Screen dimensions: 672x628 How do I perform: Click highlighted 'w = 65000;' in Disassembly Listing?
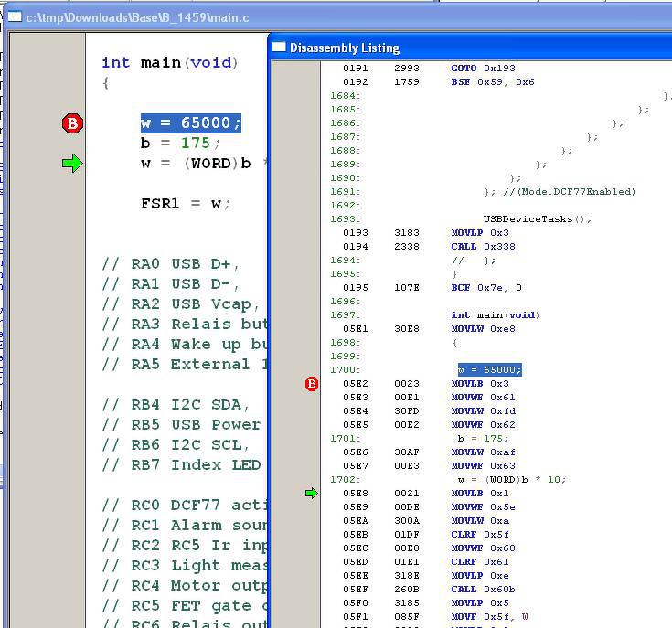pos(489,369)
